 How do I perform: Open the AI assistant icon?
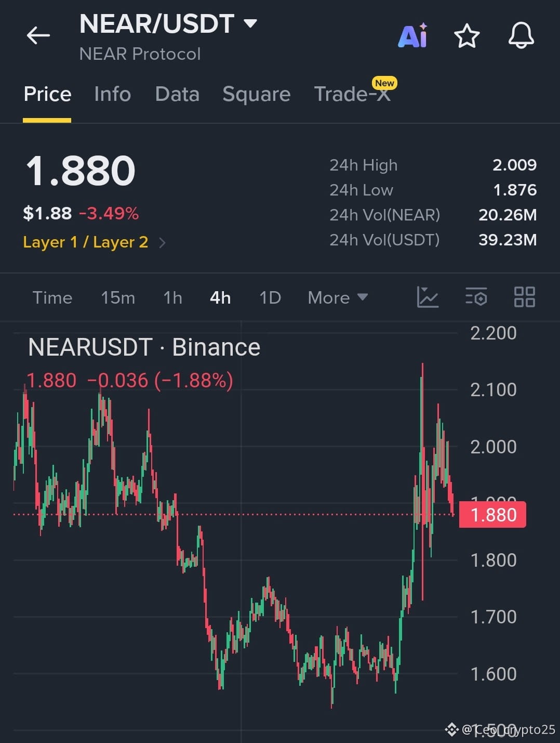coord(413,36)
